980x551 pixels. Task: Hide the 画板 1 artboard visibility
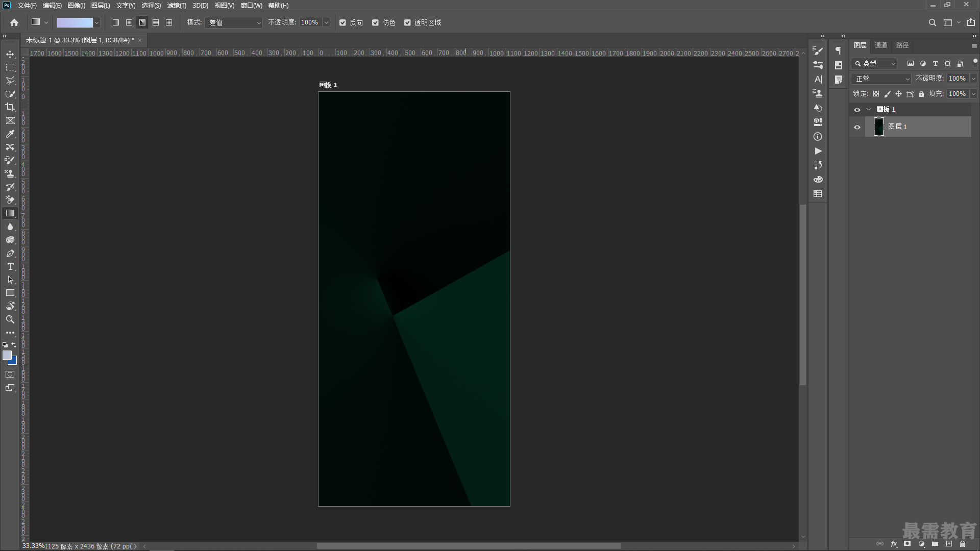click(x=857, y=110)
